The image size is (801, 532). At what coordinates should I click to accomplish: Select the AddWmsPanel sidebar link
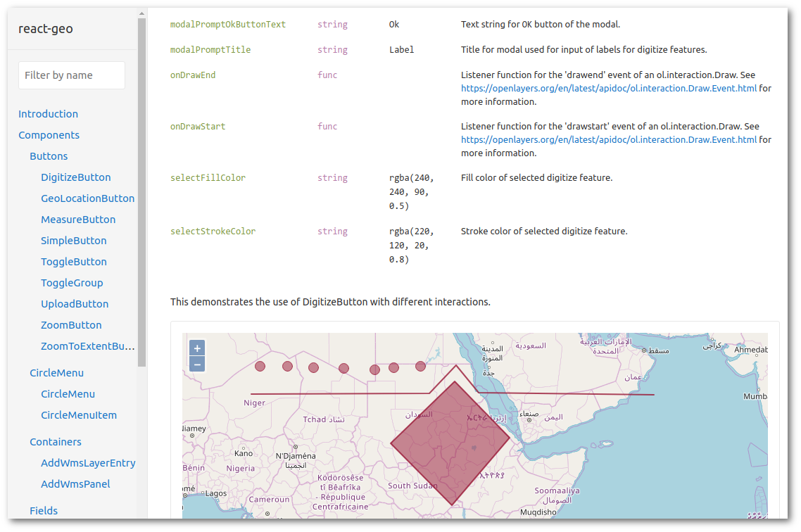[x=75, y=484]
